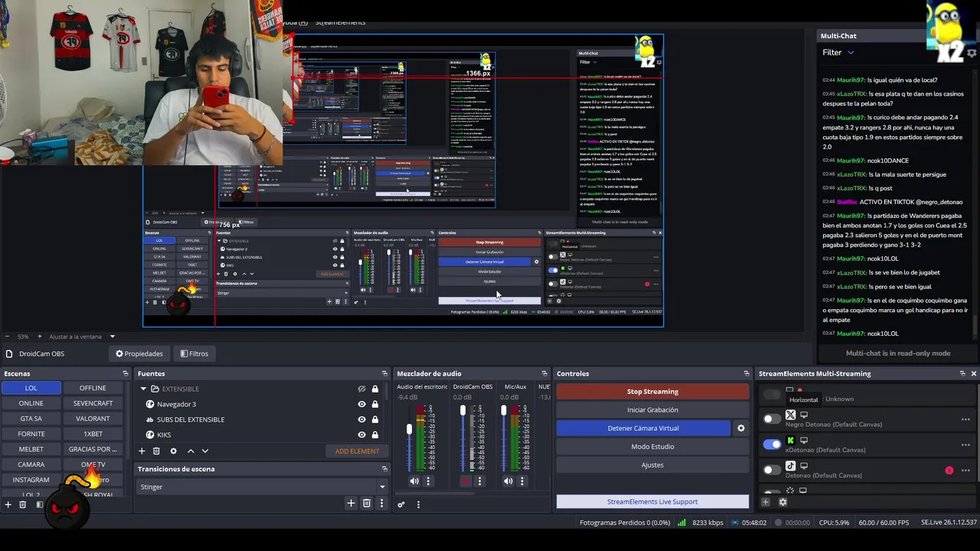
Task: Show the EXTENSIBLE group
Action: (x=361, y=389)
